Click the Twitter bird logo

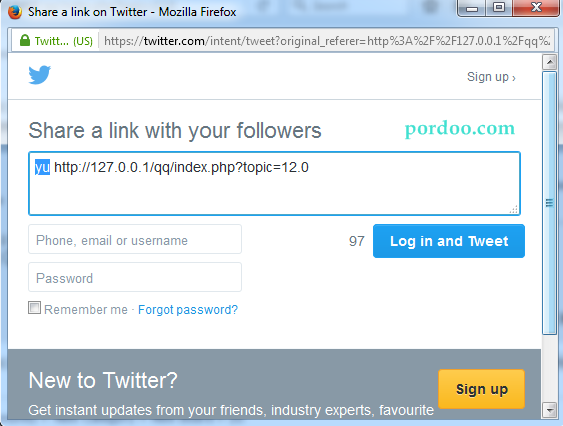tap(39, 75)
